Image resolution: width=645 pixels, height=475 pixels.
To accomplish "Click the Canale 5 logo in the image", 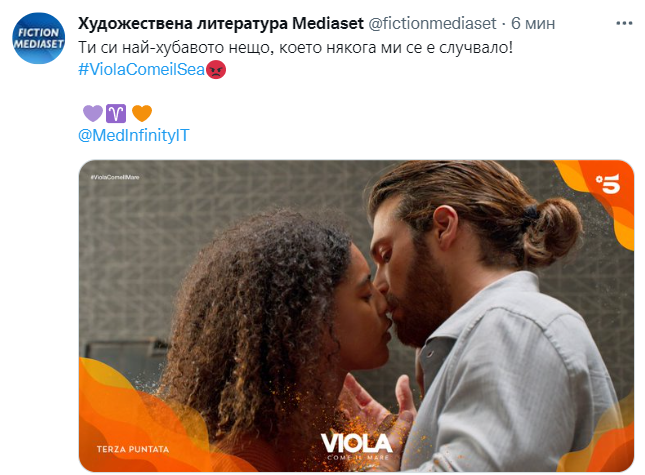I will pos(608,184).
